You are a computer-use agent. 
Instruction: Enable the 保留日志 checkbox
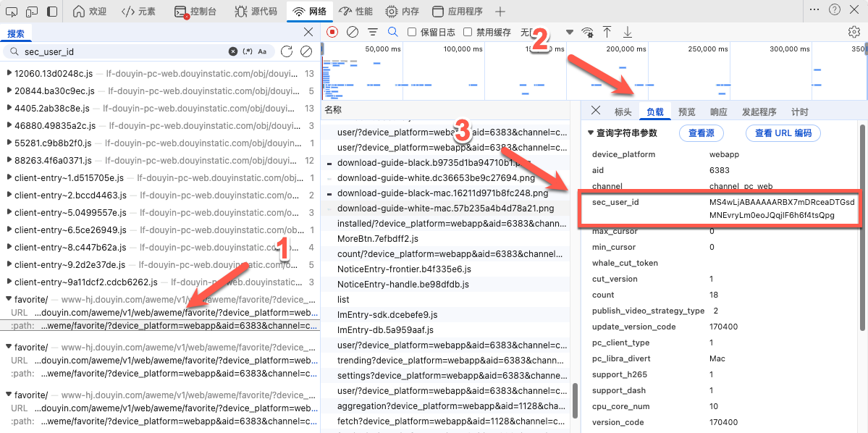(412, 31)
